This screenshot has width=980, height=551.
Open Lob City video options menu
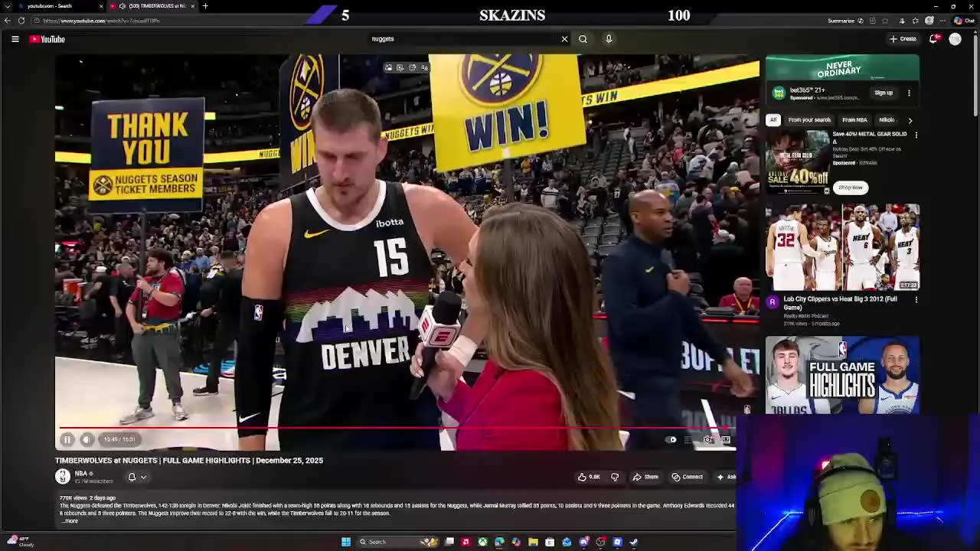click(x=916, y=299)
